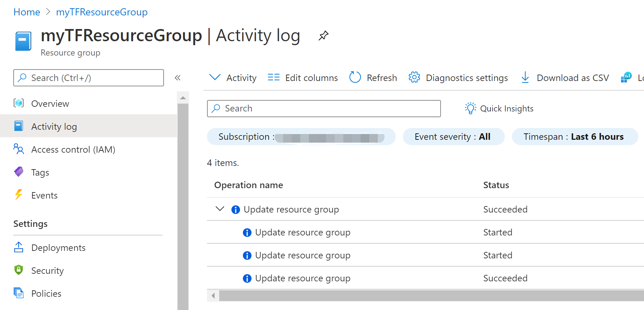Focus the activity log Search field
This screenshot has height=310, width=644.
324,109
